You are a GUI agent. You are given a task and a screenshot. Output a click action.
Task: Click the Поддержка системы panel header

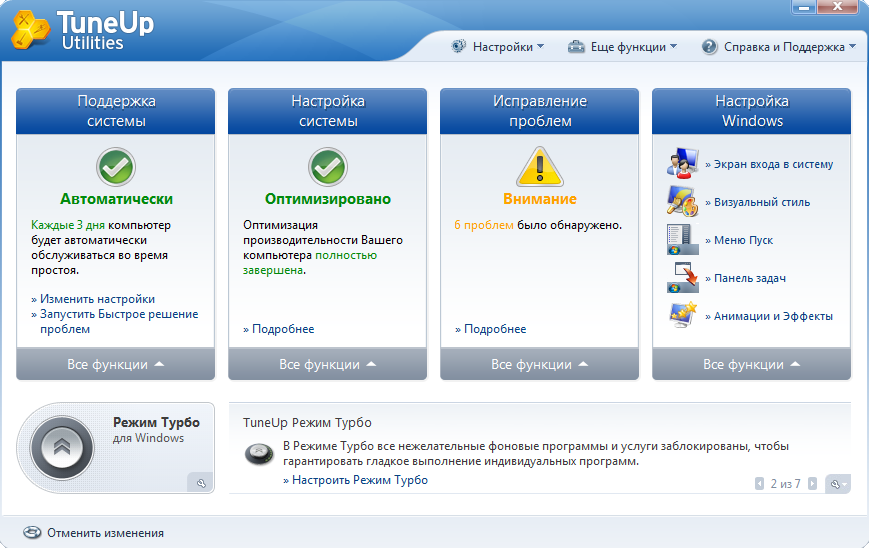point(116,111)
